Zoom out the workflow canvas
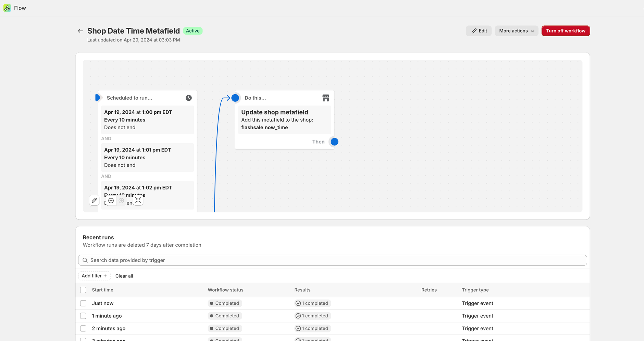The image size is (644, 341). pyautogui.click(x=111, y=200)
